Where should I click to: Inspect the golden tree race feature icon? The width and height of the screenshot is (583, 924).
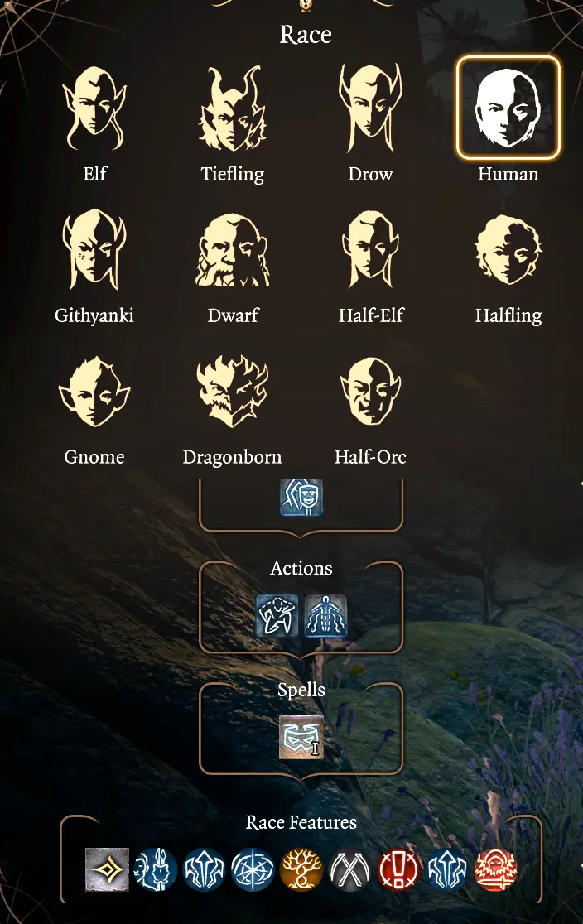click(x=301, y=870)
